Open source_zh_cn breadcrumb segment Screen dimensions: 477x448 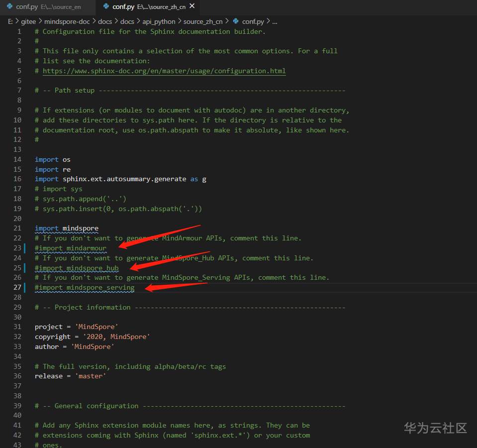pyautogui.click(x=203, y=21)
